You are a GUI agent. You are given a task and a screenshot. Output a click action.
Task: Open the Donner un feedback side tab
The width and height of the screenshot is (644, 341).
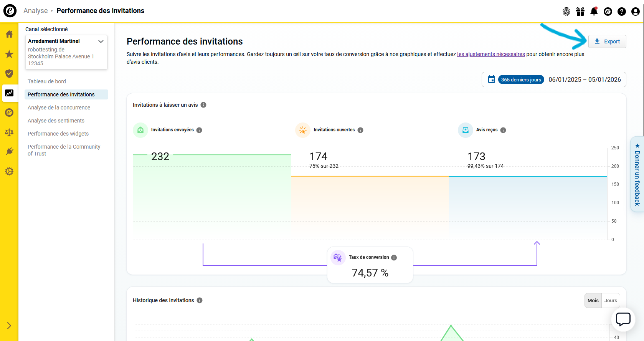(637, 175)
